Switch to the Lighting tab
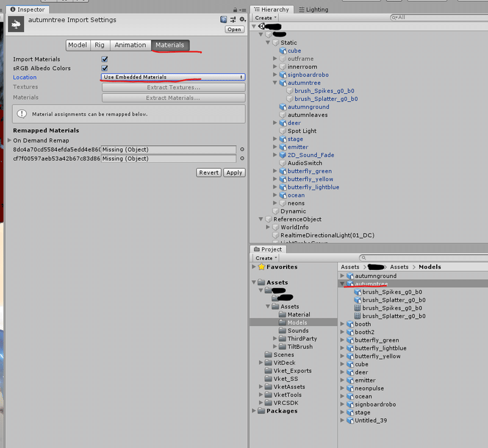Image resolution: width=488 pixels, height=448 pixels. (314, 10)
